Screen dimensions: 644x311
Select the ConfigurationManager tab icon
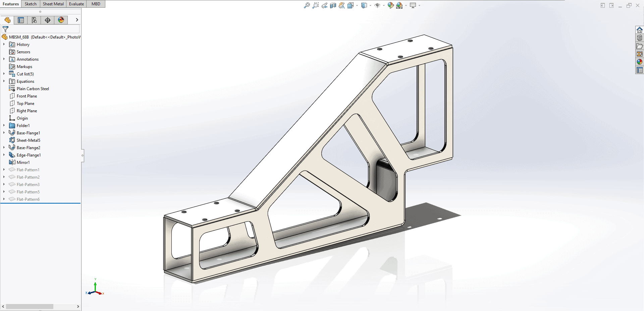coord(34,20)
